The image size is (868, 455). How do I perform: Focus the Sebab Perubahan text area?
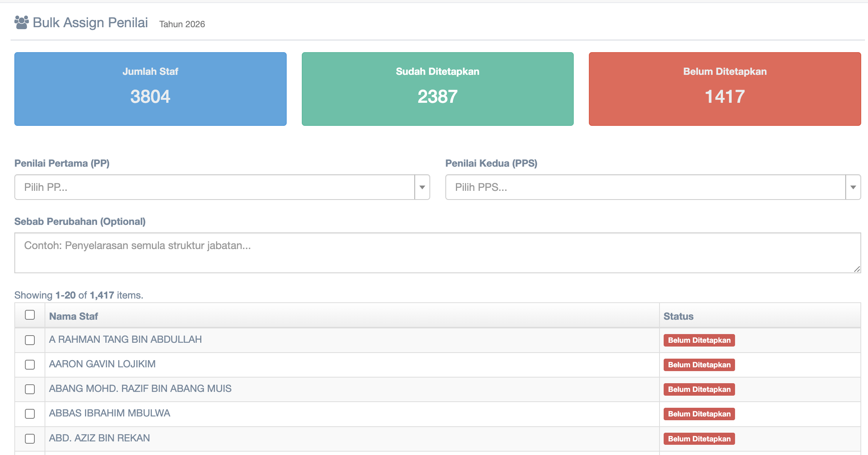[437, 252]
